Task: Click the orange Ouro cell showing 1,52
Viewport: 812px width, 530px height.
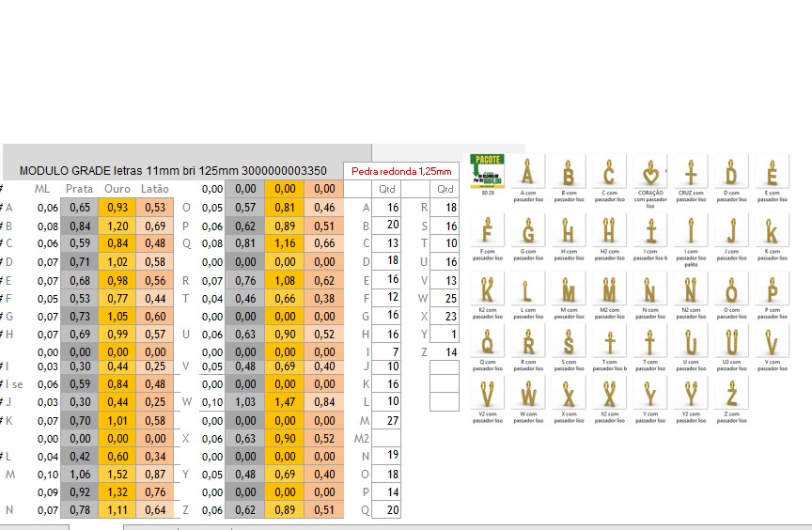Action: click(117, 475)
